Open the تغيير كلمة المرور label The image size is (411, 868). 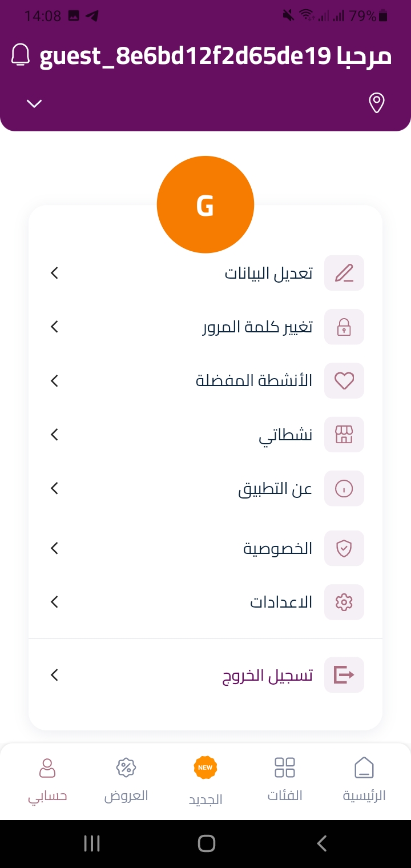(x=257, y=327)
